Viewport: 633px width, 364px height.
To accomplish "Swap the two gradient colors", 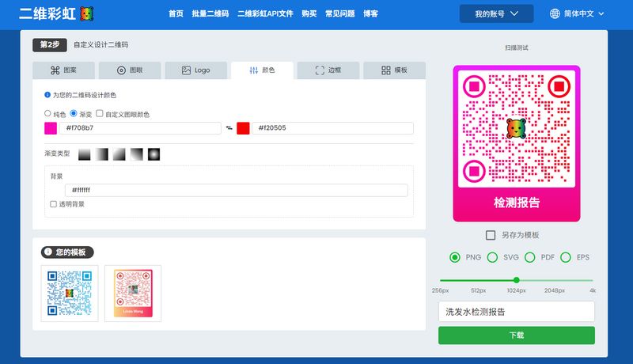I will (229, 128).
